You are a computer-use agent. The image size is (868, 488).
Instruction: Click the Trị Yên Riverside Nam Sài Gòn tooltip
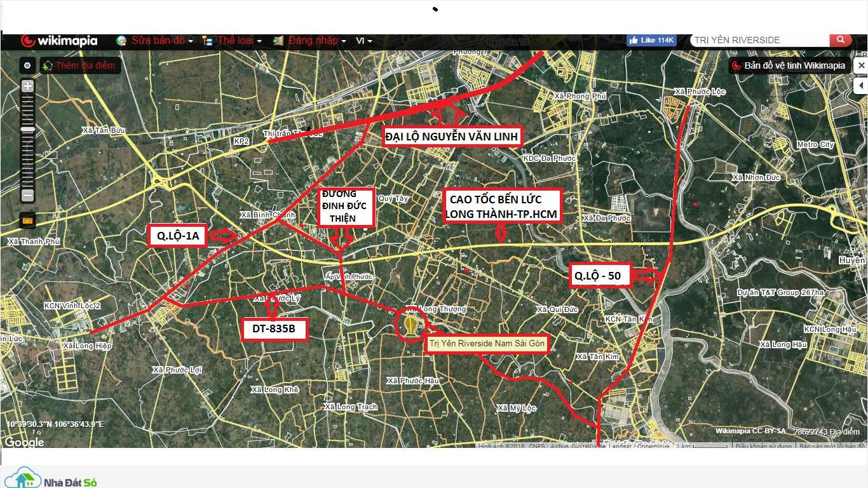487,344
